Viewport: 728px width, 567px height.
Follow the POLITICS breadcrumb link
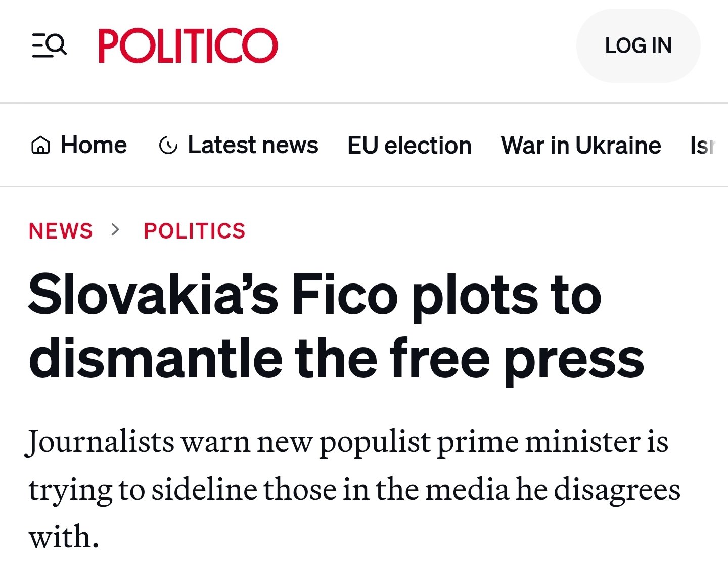(x=195, y=231)
